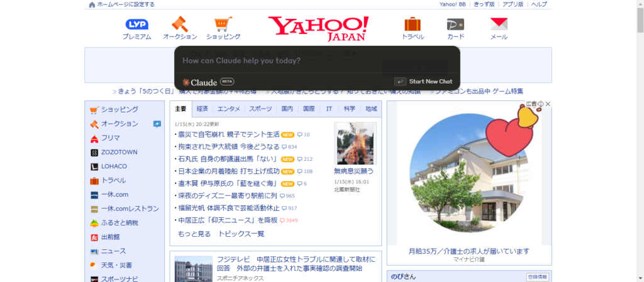Switch to the 地域 news tab
Image resolution: width=644 pixels, height=282 pixels.
pyautogui.click(x=371, y=109)
